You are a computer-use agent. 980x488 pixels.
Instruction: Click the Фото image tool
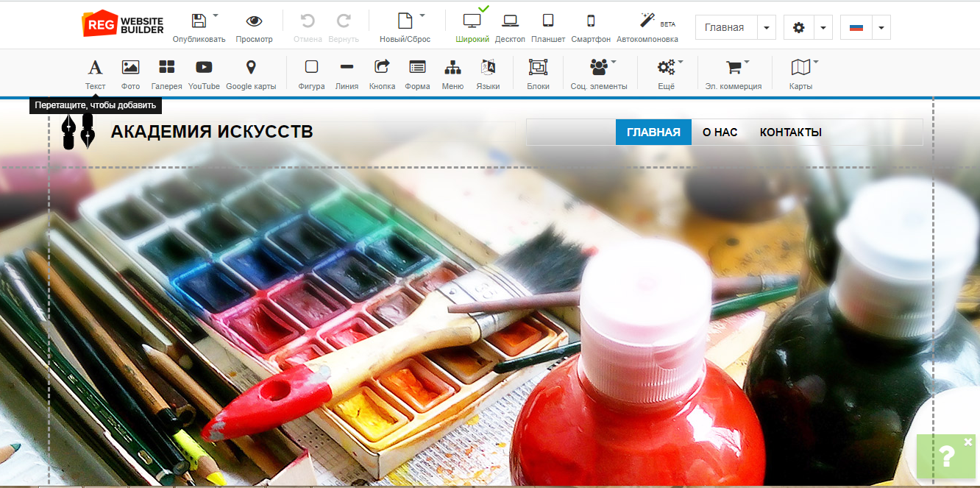pyautogui.click(x=130, y=68)
